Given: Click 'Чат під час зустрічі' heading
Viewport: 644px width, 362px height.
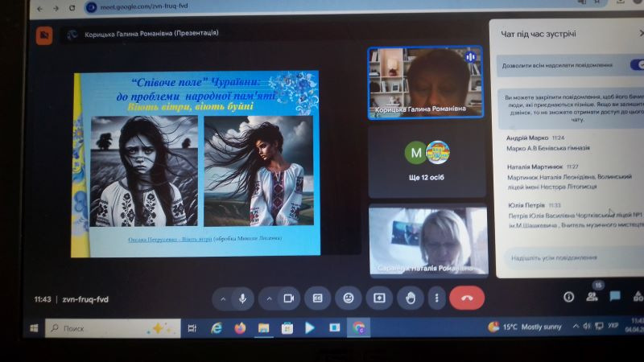Looking at the screenshot, I should point(539,34).
